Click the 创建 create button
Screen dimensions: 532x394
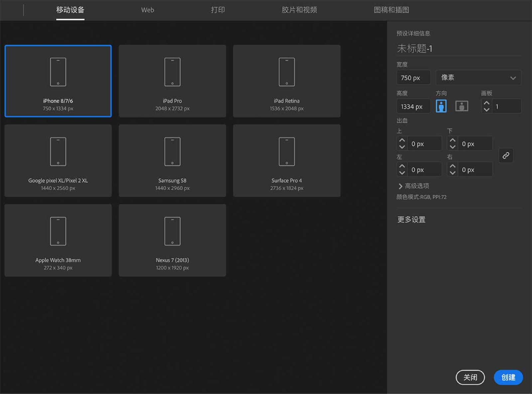[x=508, y=377]
